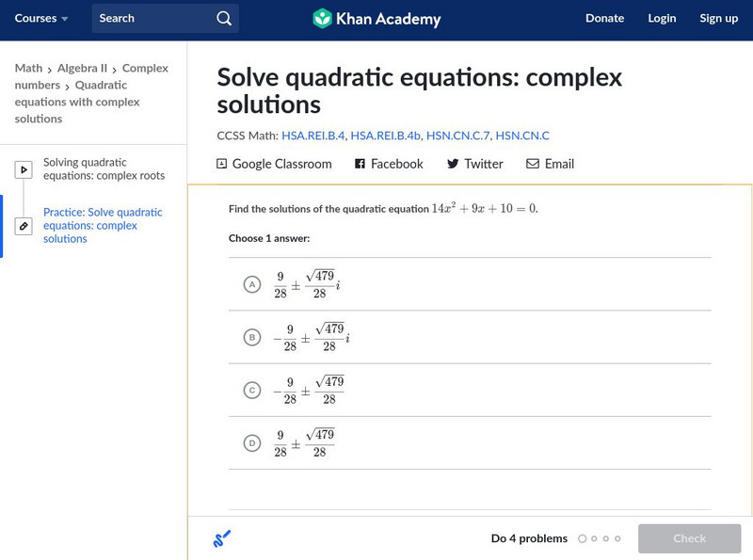Click the Login menu item
The height and width of the screenshot is (560, 753).
(x=662, y=19)
